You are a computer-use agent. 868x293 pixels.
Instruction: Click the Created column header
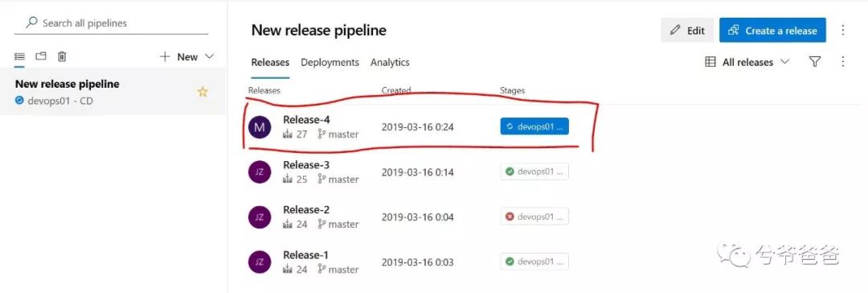point(396,90)
